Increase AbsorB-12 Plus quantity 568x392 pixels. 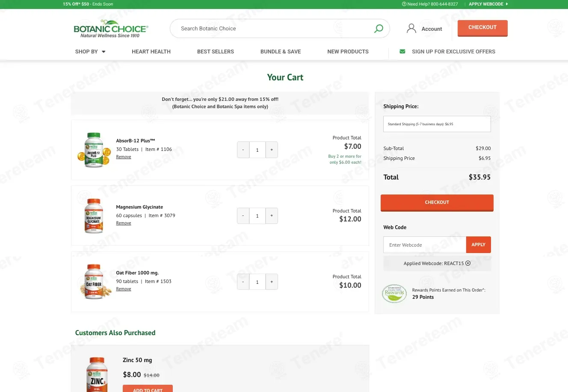pyautogui.click(x=272, y=150)
